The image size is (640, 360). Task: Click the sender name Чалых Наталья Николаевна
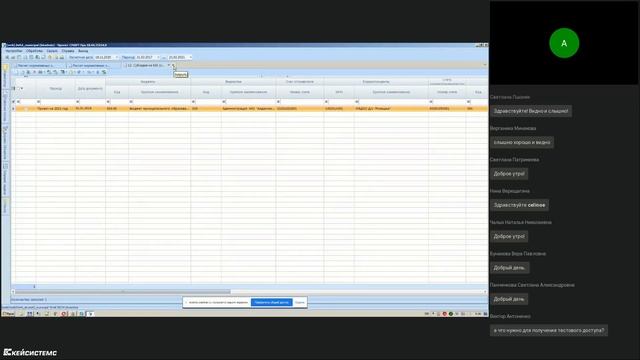(521, 222)
